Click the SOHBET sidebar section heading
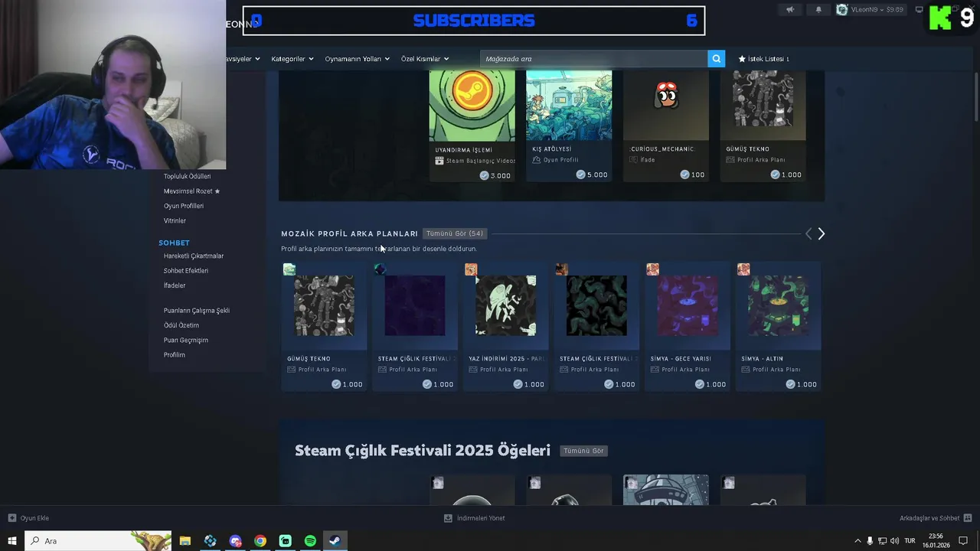Screen dimensions: 980x551 tap(174, 243)
